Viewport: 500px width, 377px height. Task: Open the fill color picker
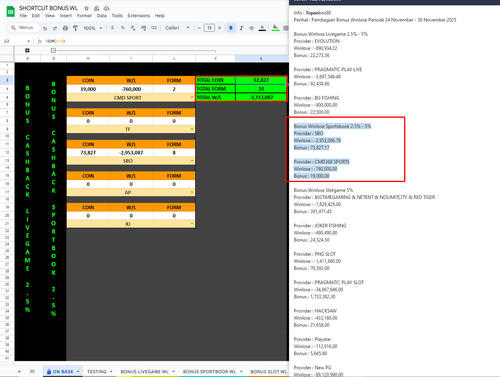(x=275, y=28)
